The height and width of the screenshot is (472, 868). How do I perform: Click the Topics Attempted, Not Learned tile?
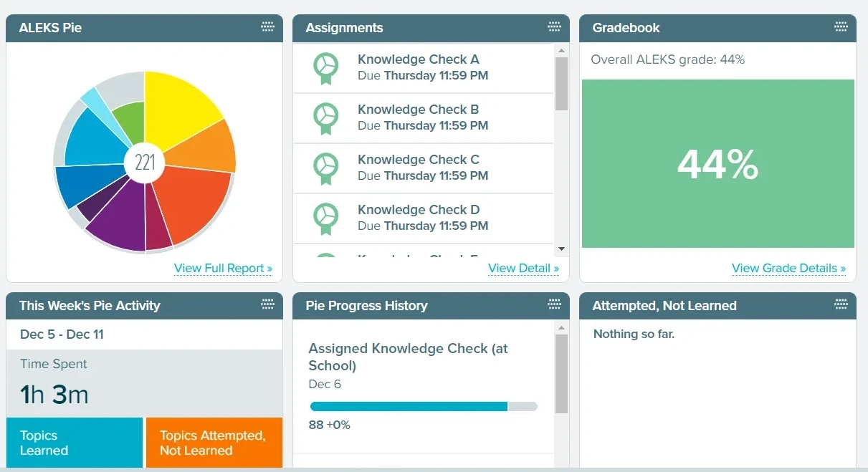(x=214, y=443)
